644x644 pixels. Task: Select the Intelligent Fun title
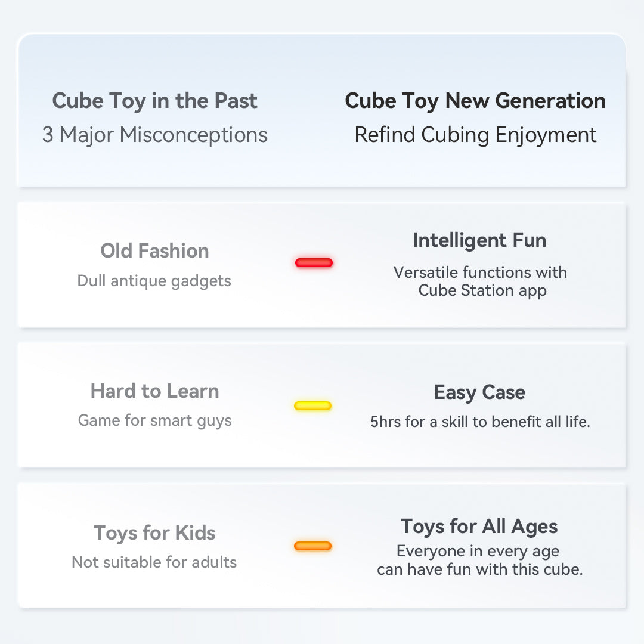[x=479, y=241]
